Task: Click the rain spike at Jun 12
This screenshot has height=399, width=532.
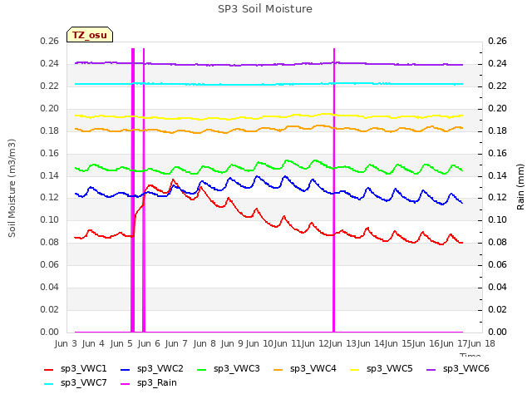Action: (x=334, y=190)
